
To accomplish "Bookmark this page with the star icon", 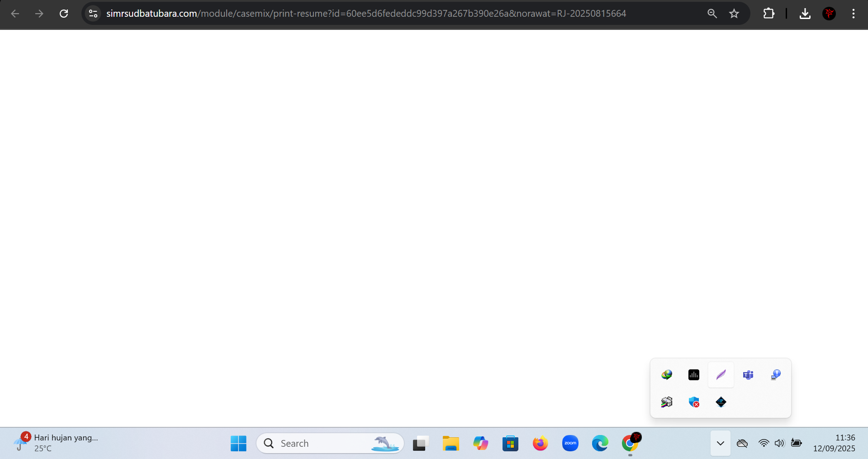I will 734,14.
